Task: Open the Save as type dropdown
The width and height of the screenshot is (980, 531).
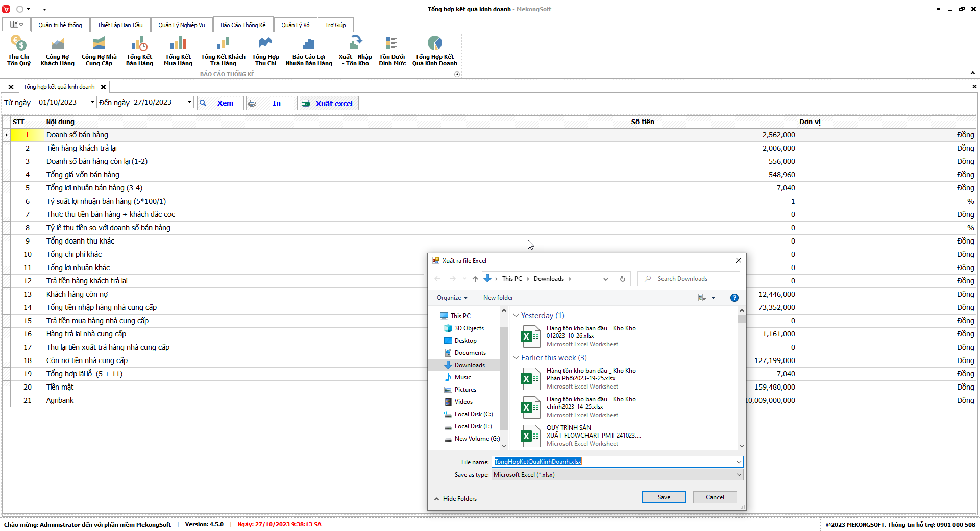Action: click(739, 475)
